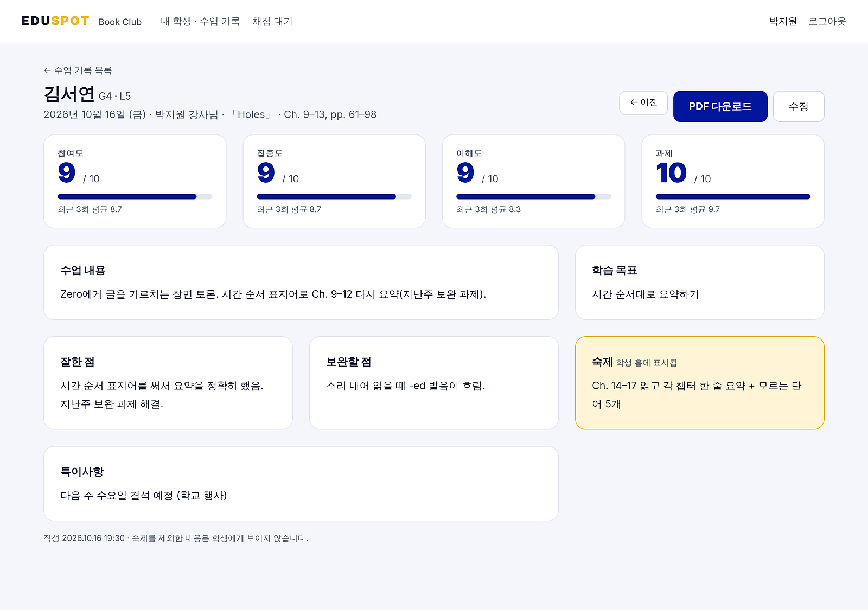868x610 pixels.
Task: Click the -ed 발음이 흐림 note
Action: pos(406,386)
